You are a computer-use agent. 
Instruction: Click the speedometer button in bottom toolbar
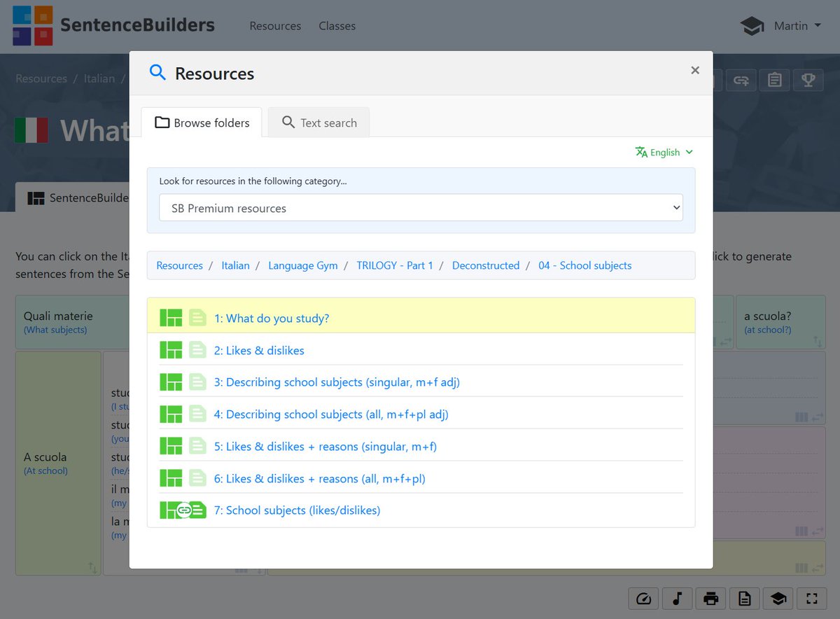[644, 598]
